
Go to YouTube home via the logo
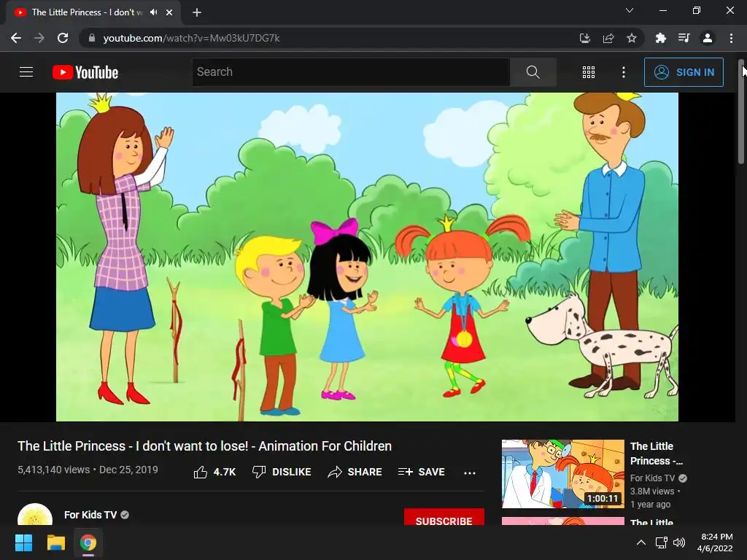click(x=85, y=72)
